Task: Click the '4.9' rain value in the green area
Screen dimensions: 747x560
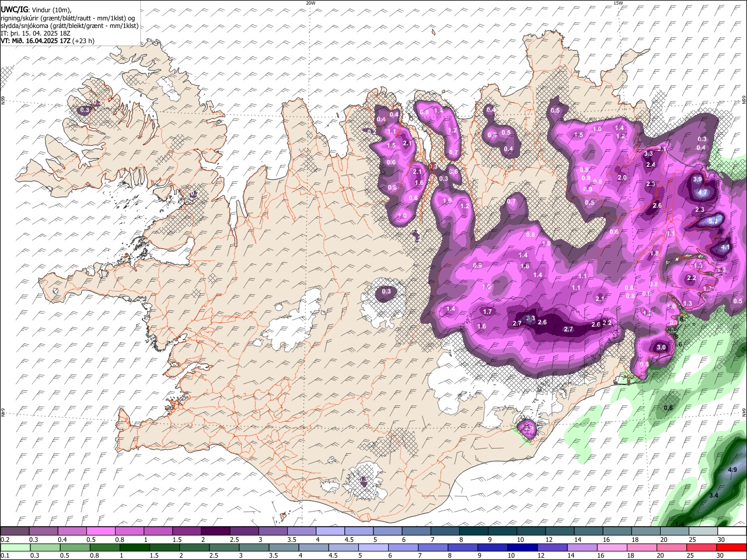Action: 732,470
